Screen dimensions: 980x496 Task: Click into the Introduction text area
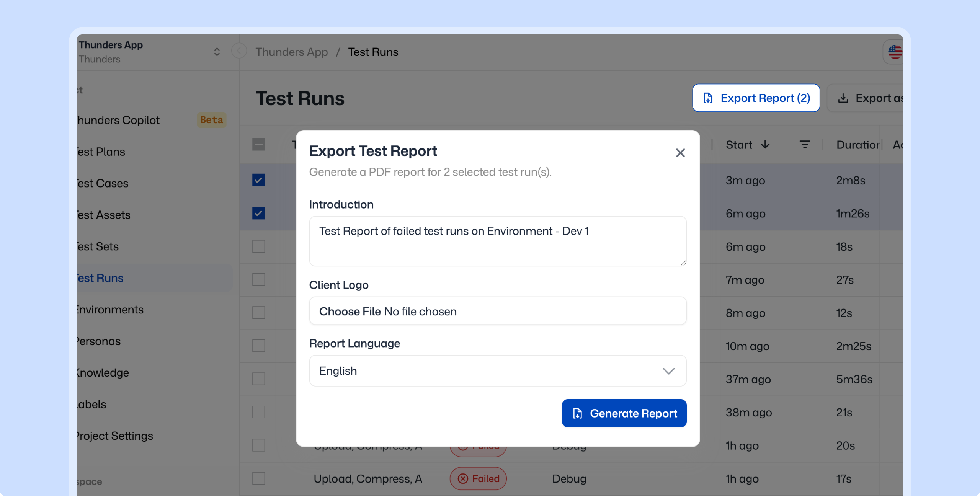pyautogui.click(x=497, y=241)
